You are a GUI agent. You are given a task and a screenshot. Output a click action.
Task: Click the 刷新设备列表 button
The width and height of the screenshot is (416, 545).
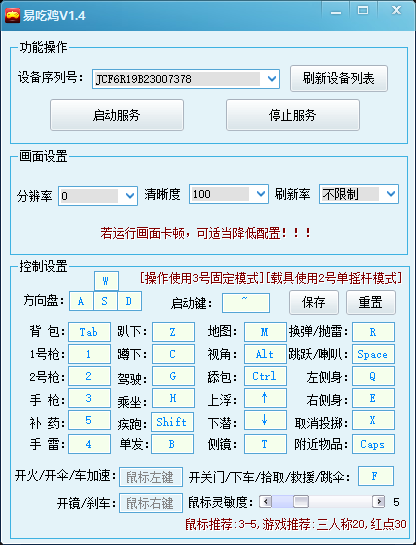coord(338,79)
